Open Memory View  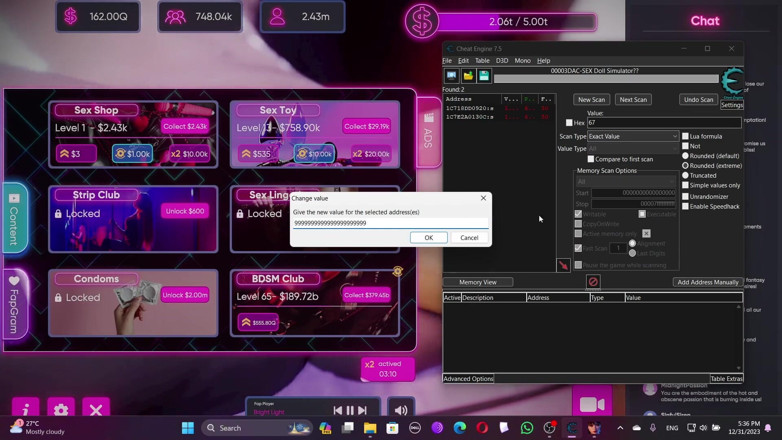coord(478,282)
